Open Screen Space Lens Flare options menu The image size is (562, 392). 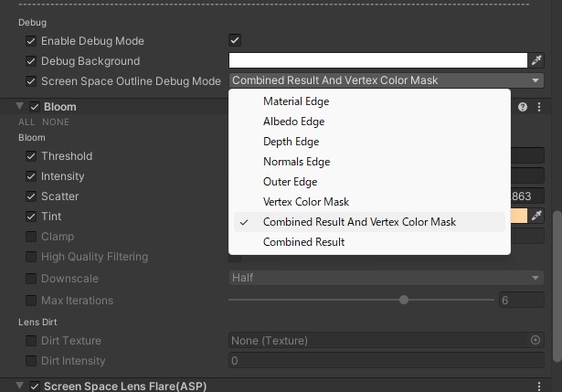click(539, 387)
